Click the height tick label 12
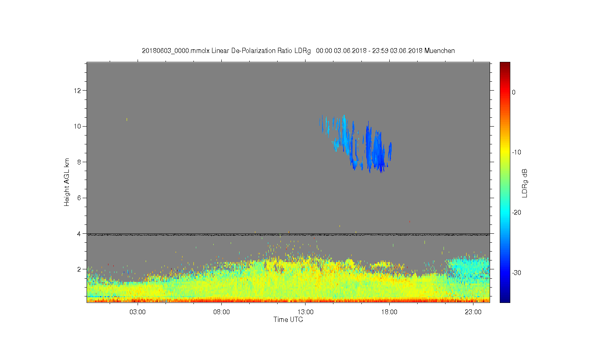Viewport: 607px width, 364px height. (x=78, y=90)
